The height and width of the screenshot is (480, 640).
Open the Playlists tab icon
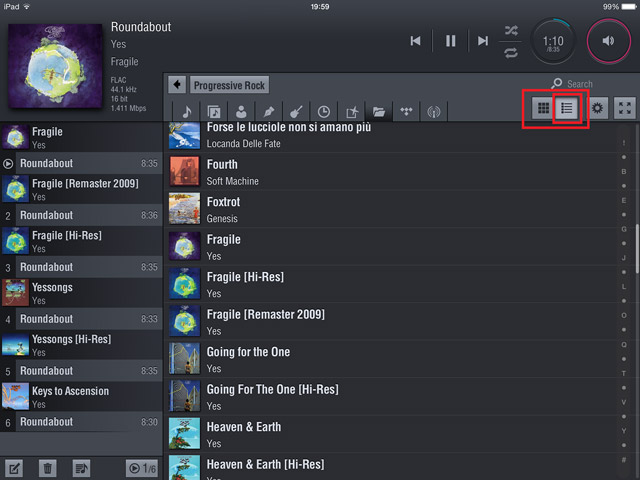pos(351,111)
